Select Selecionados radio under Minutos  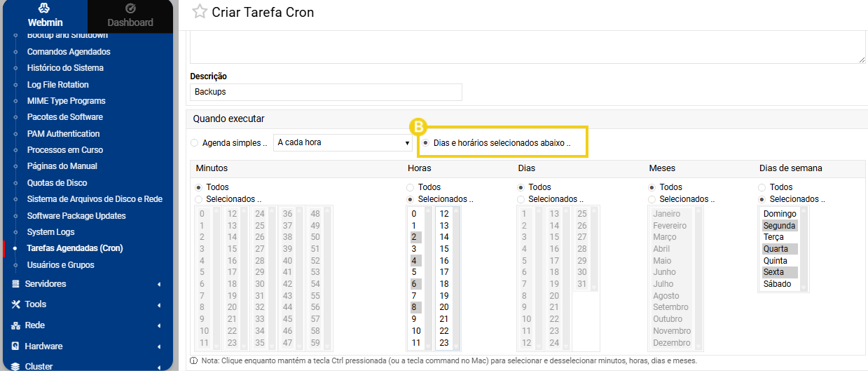(x=200, y=199)
